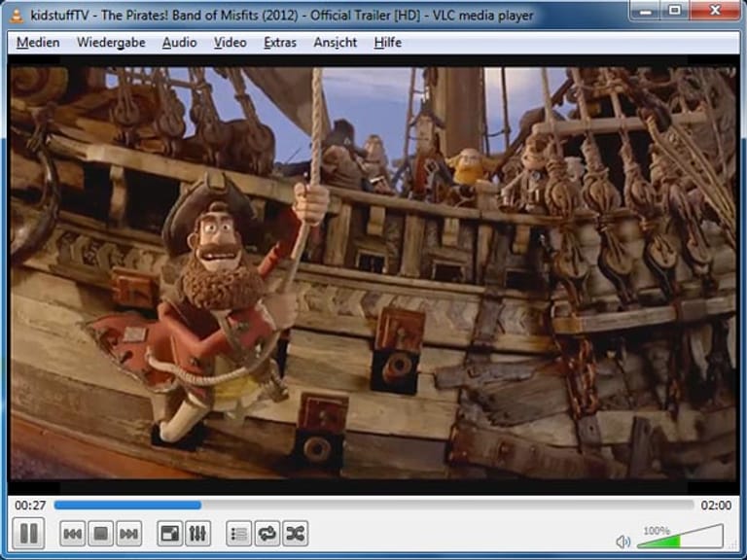Maximize the VLC media player window
The width and height of the screenshot is (747, 560).
point(675,11)
